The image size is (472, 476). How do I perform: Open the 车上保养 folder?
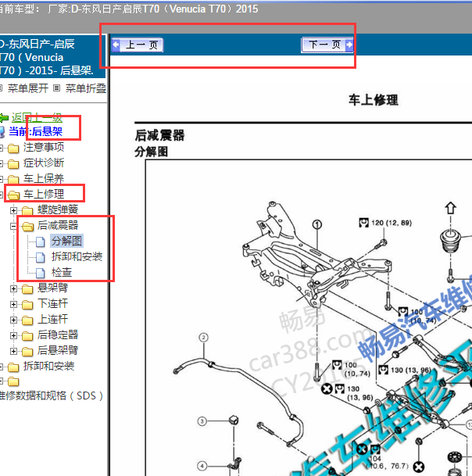44,179
